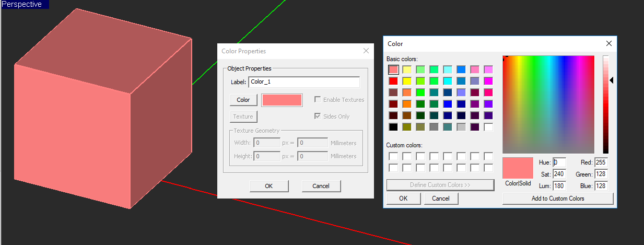The image size is (644, 245).
Task: Toggle the Enable Textures checkbox
Action: tap(318, 100)
